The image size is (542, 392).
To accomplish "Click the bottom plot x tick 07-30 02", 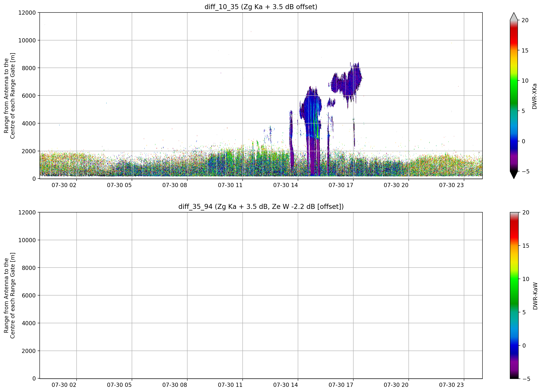I will tap(64, 385).
